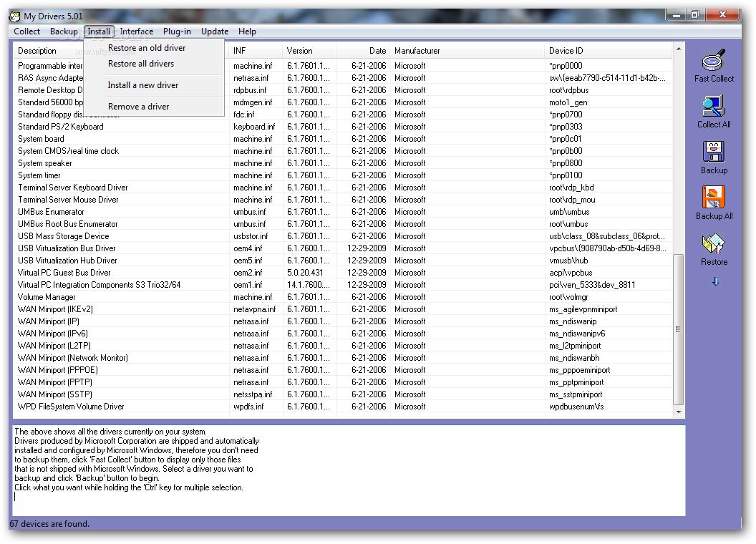Select USB Virtualization Bus Driver row

coord(343,248)
